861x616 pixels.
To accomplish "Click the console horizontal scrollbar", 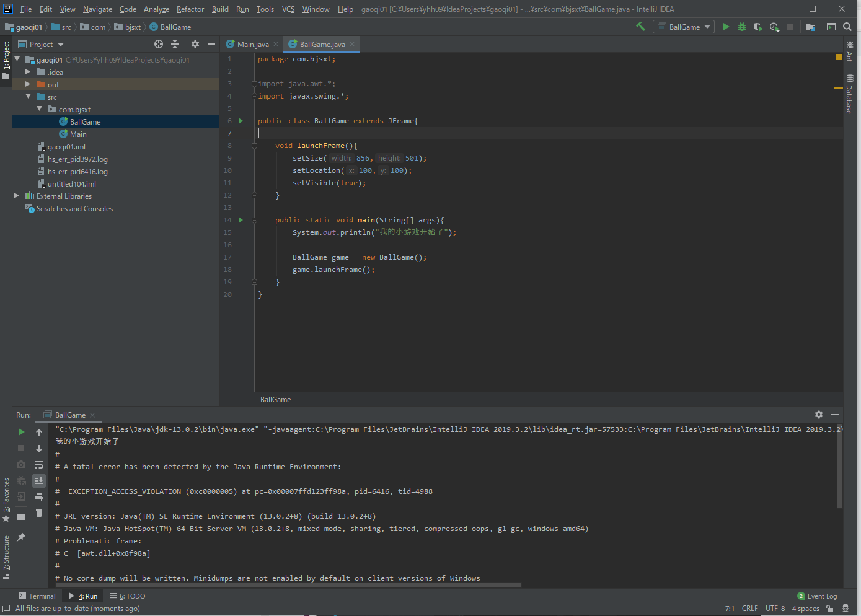I will pyautogui.click(x=288, y=584).
